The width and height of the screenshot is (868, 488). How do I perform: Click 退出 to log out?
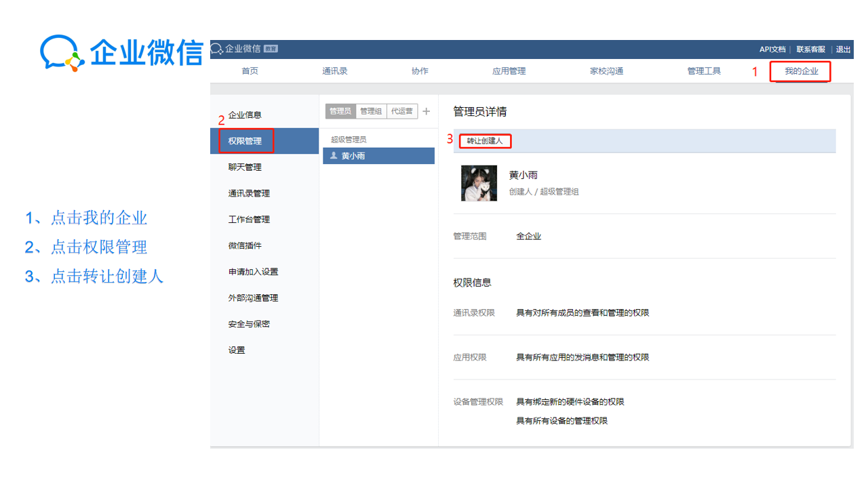pyautogui.click(x=843, y=49)
